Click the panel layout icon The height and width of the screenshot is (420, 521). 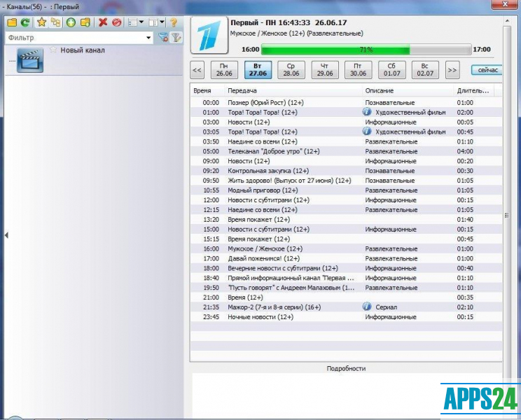[x=153, y=22]
